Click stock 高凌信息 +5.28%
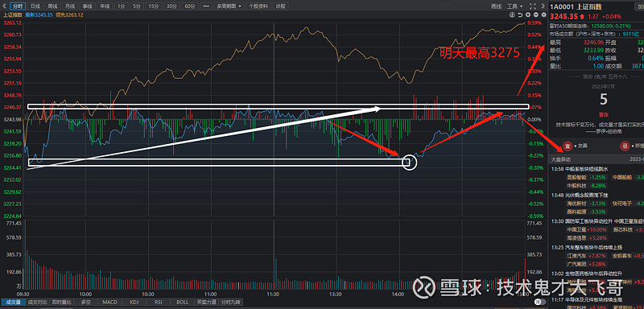Screen dimensions: 644x309 point(587,238)
